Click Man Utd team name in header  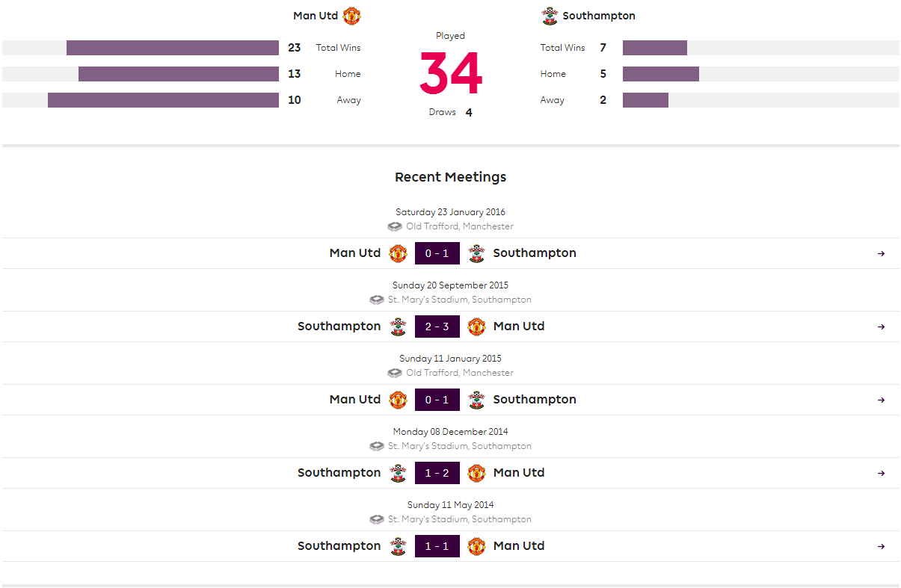(x=316, y=16)
